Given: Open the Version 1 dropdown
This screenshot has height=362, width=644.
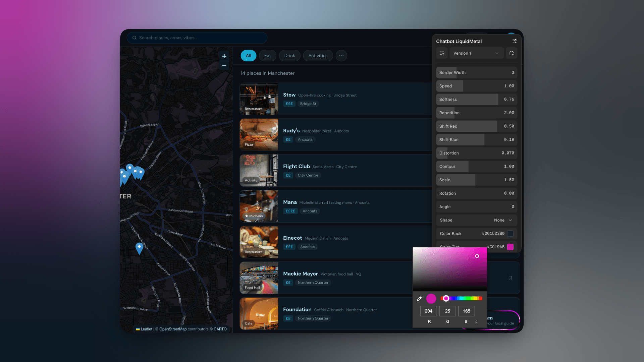Looking at the screenshot, I should click(476, 53).
